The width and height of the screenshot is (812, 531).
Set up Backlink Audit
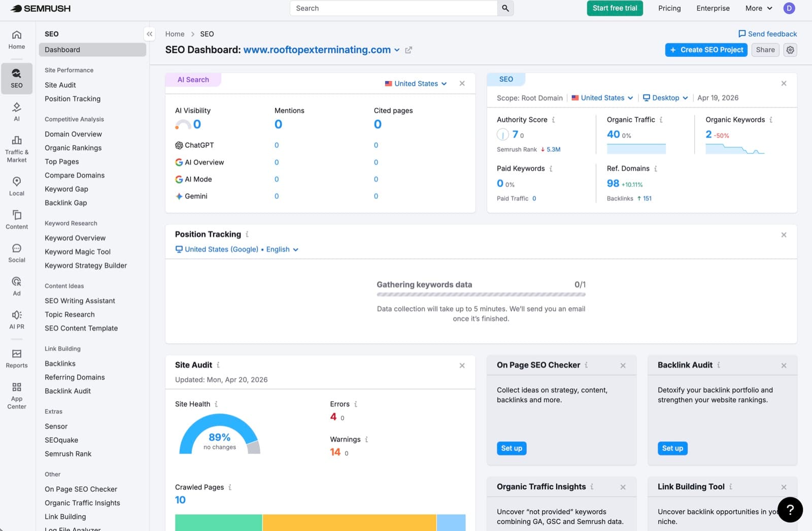pos(672,448)
